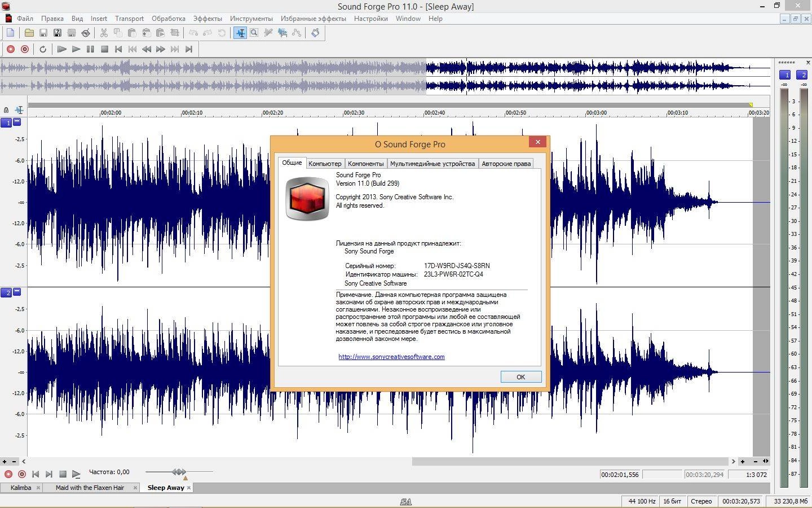Click the lock icon beside time ruler
Image resolution: width=812 pixels, height=508 pixels.
click(6, 110)
